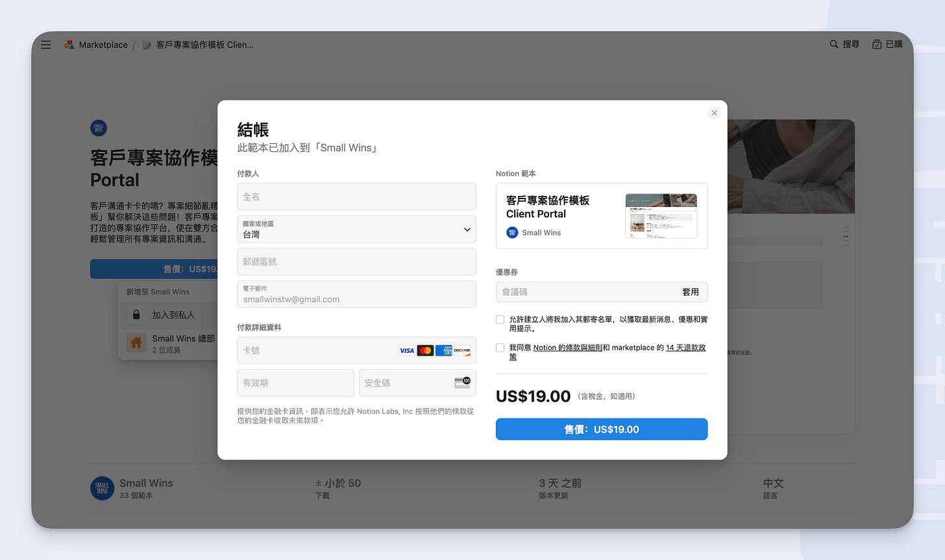The height and width of the screenshot is (560, 945).
Task: Click the Small Wins avatar above title
Action: 99,128
